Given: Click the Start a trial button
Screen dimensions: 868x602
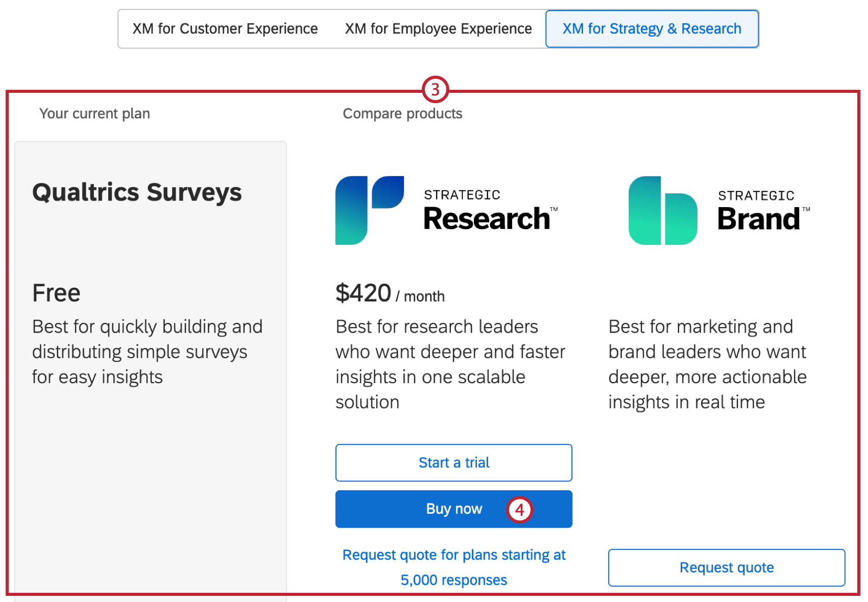Looking at the screenshot, I should coord(453,463).
